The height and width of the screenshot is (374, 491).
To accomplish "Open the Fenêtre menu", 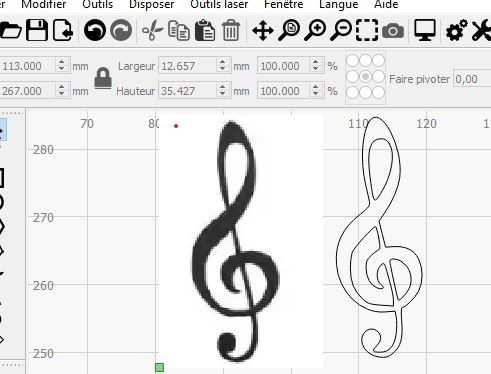I will tap(284, 4).
